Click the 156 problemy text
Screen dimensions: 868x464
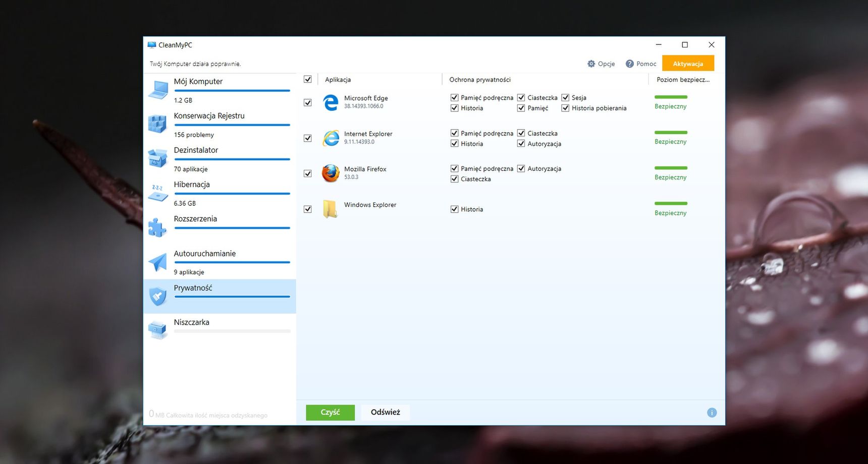[194, 135]
